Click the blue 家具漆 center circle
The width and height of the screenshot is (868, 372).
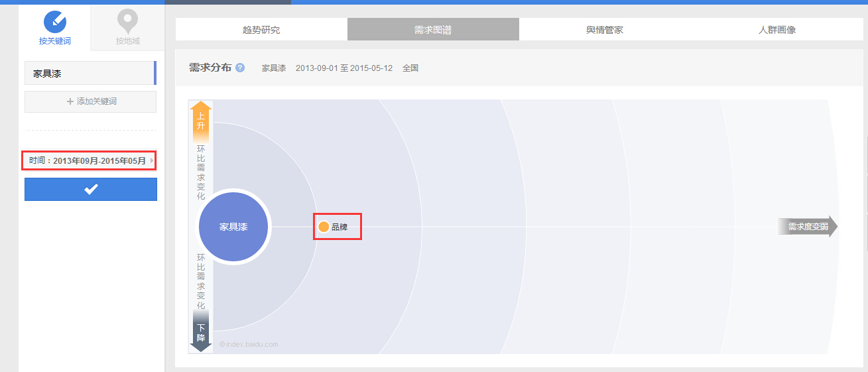coord(233,227)
